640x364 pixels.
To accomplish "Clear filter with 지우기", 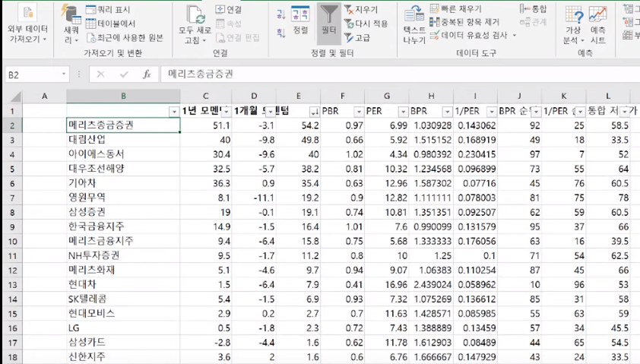I will click(x=361, y=9).
